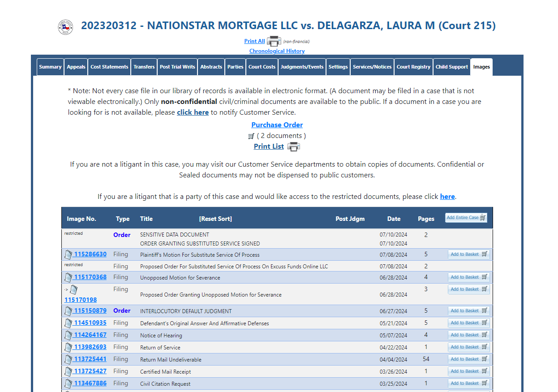
Task: Click the Purchase Order link
Action: 277,125
